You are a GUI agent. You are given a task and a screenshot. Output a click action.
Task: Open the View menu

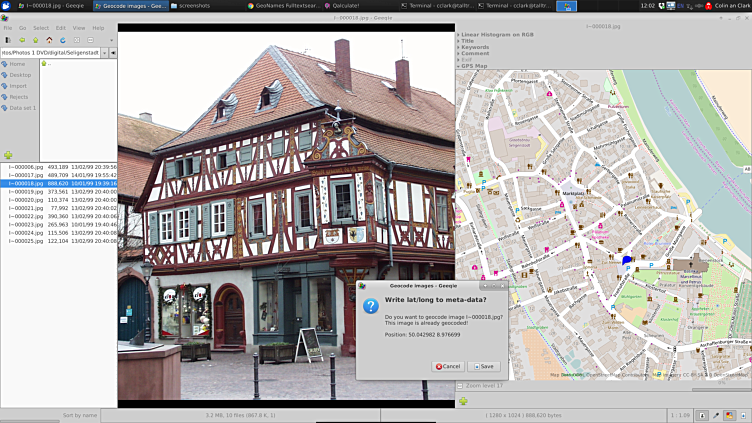79,28
